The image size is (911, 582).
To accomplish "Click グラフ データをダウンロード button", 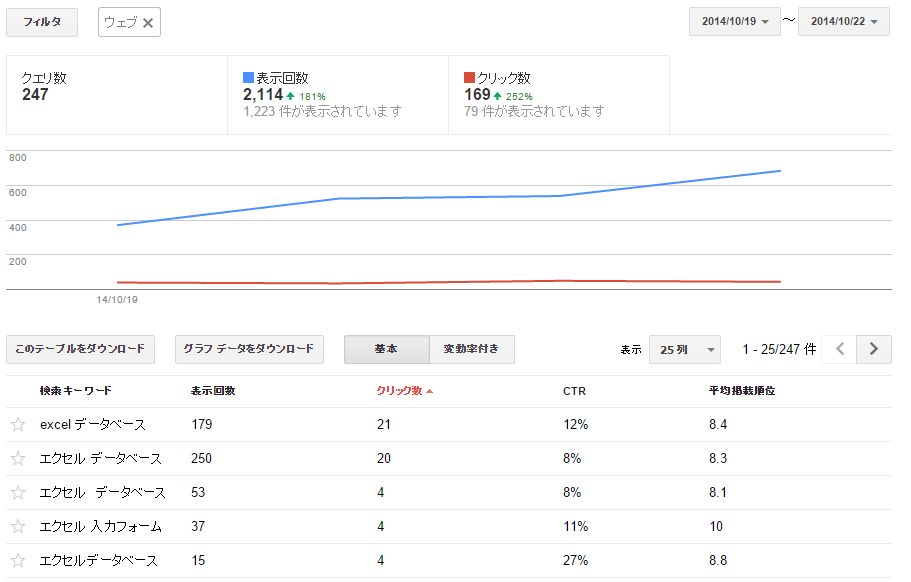I will [x=249, y=349].
